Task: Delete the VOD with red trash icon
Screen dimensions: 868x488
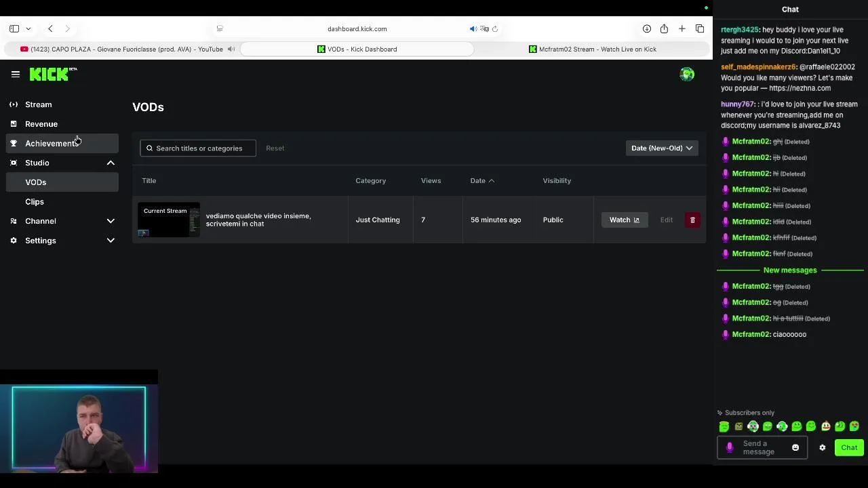Action: [x=692, y=220]
